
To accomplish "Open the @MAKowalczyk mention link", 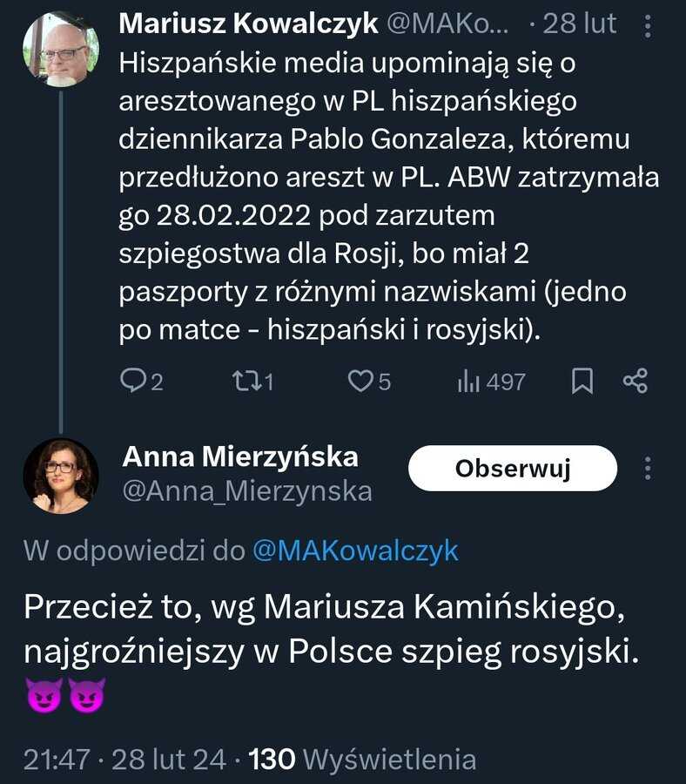I will tap(355, 551).
